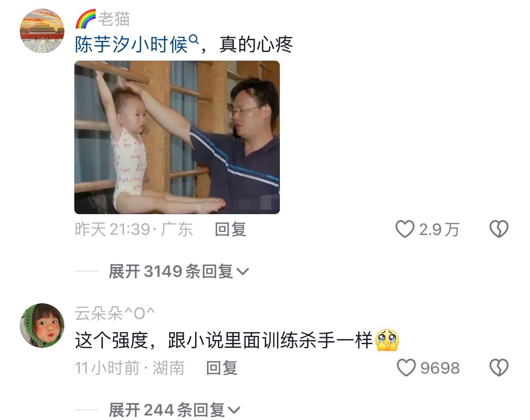The width and height of the screenshot is (530, 420).
Task: Open the 老猫 username
Action: [x=114, y=19]
